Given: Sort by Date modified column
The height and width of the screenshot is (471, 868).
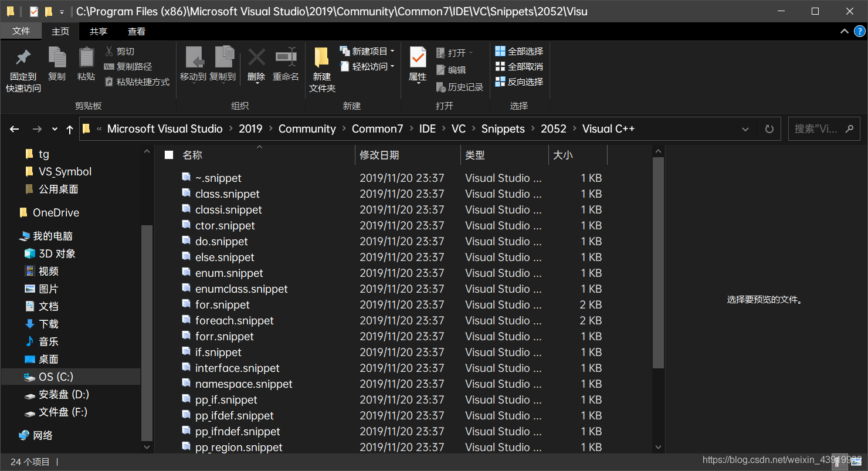Looking at the screenshot, I should coord(408,155).
